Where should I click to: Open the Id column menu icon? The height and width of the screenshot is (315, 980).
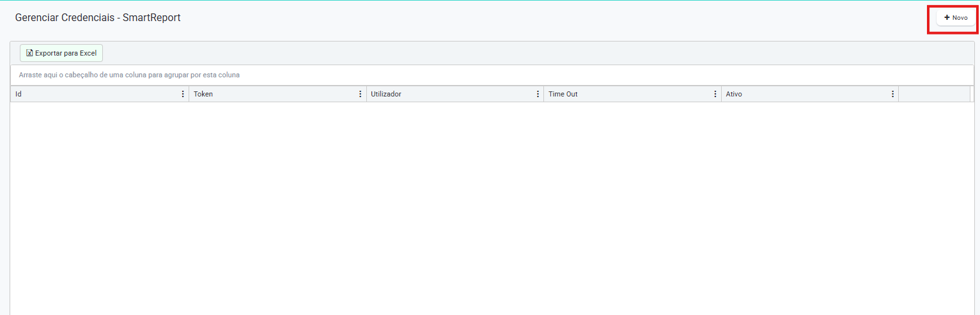click(183, 94)
